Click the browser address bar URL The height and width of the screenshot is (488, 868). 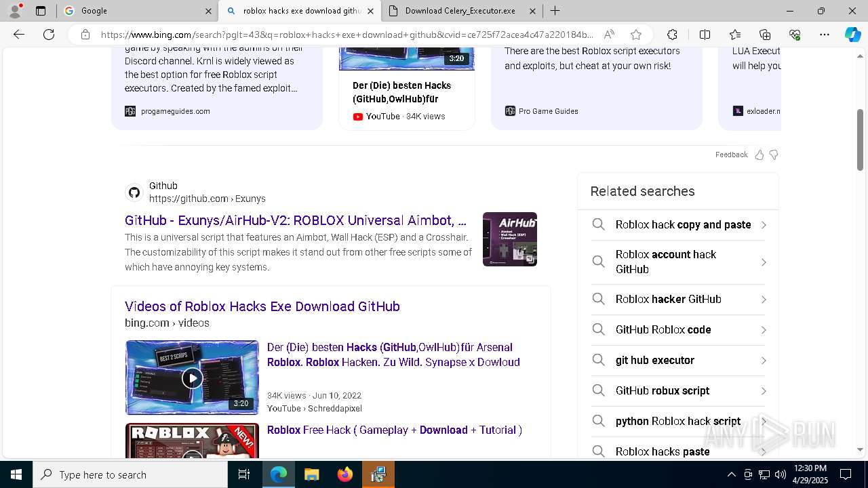[x=347, y=35]
